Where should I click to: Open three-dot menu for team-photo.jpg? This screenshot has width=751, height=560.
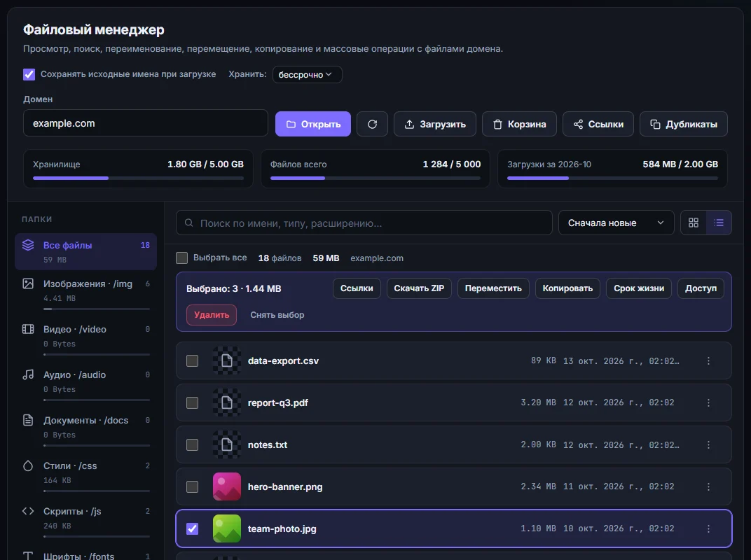tap(708, 529)
